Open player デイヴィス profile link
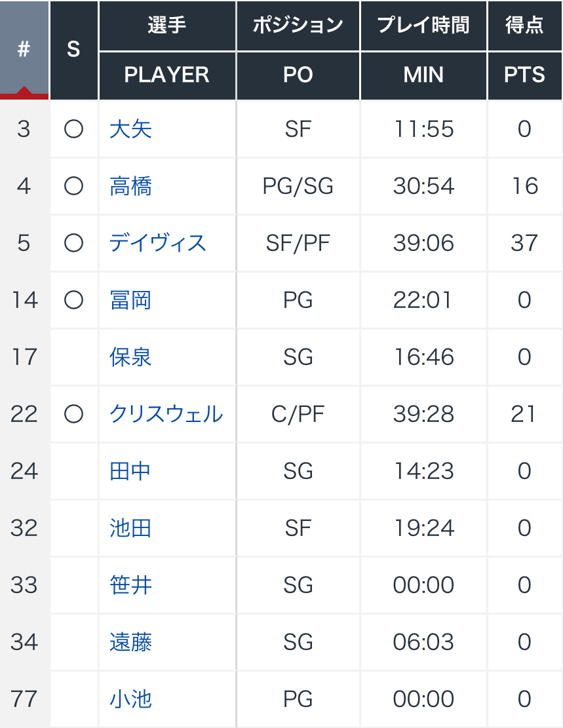The width and height of the screenshot is (563, 728). [x=157, y=243]
